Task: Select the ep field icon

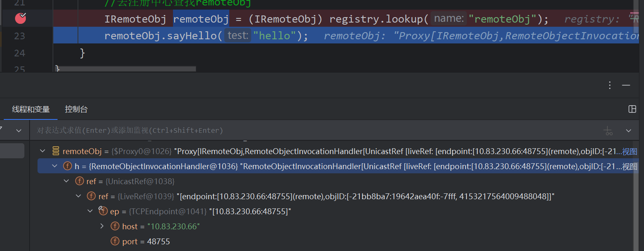Action: tap(103, 211)
